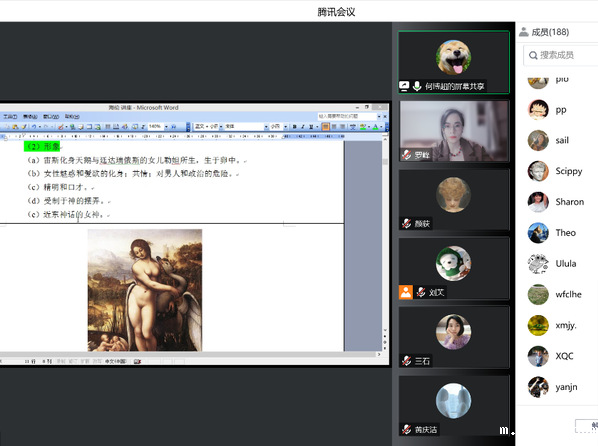Click the font color A icon
The height and width of the screenshot is (446, 598).
click(x=376, y=127)
